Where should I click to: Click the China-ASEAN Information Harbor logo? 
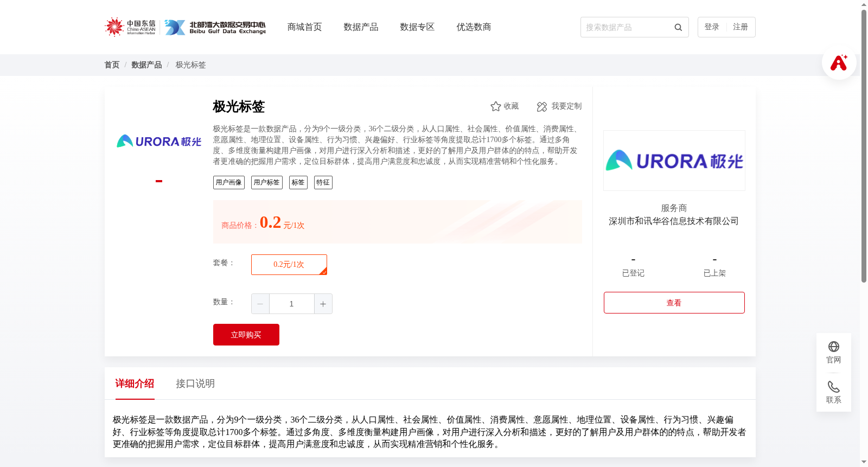click(130, 27)
